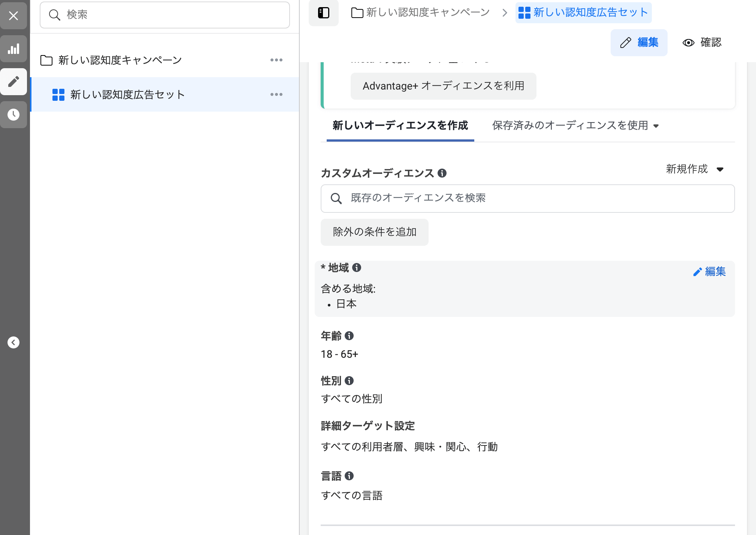
Task: Switch to 編集 mode at top
Action: pyautogui.click(x=639, y=43)
